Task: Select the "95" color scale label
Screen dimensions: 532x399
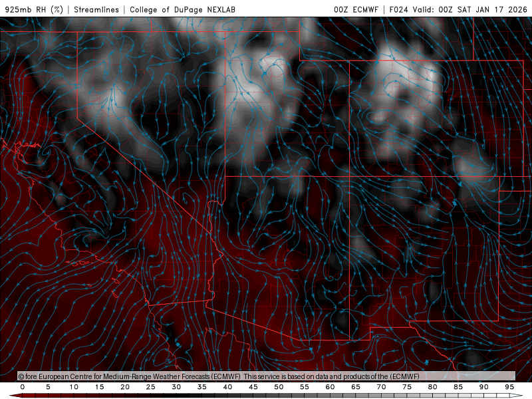Action: (509, 387)
